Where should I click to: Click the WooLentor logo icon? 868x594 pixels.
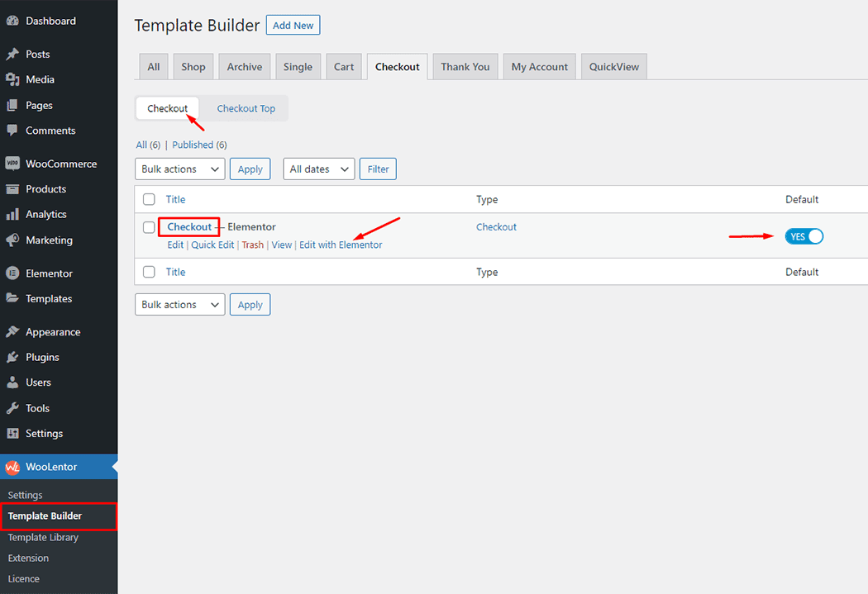[12, 466]
